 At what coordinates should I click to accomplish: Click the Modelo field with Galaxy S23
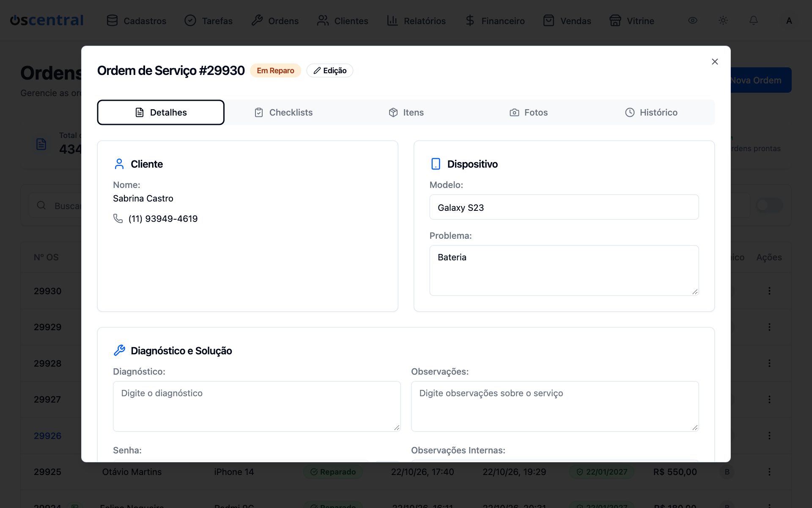pos(564,207)
